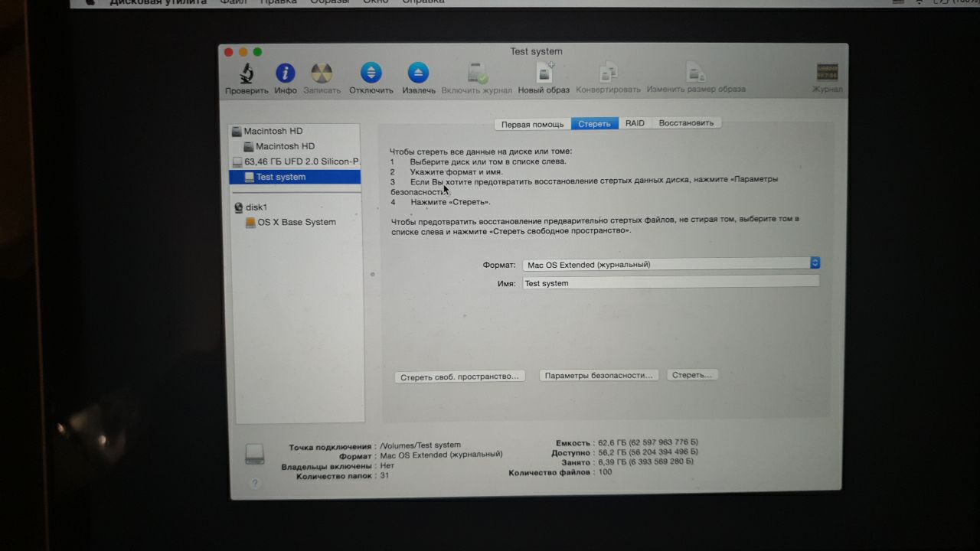The height and width of the screenshot is (551, 980).
Task: Open the Формат dropdown
Action: coord(671,264)
